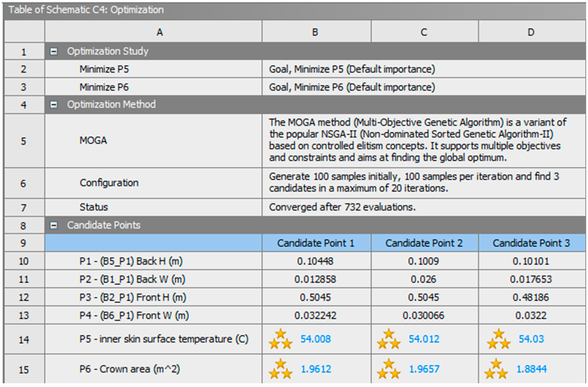The height and width of the screenshot is (387, 588).
Task: Click the Configuration row label
Action: point(109,183)
